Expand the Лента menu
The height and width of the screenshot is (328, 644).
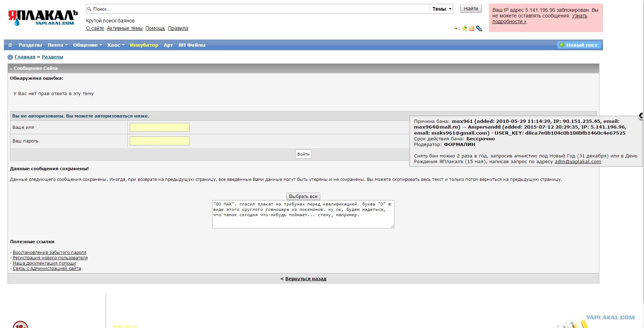coord(57,45)
